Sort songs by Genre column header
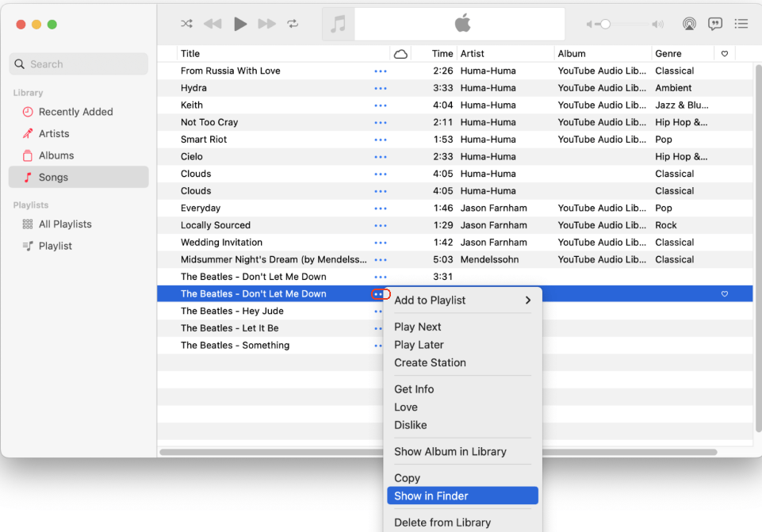Screen dimensions: 762x532 pyautogui.click(x=674, y=54)
